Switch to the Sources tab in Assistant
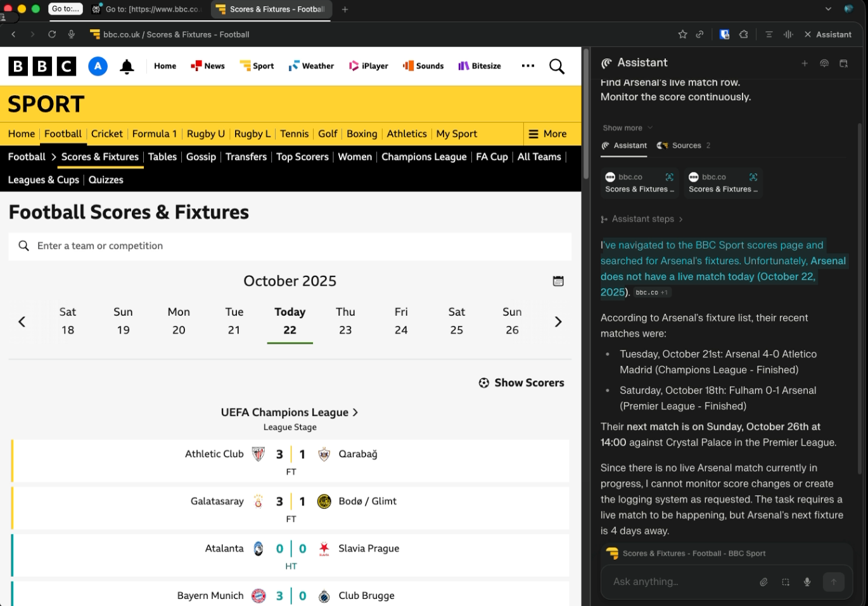Screen dimensions: 868x606 click(684, 146)
